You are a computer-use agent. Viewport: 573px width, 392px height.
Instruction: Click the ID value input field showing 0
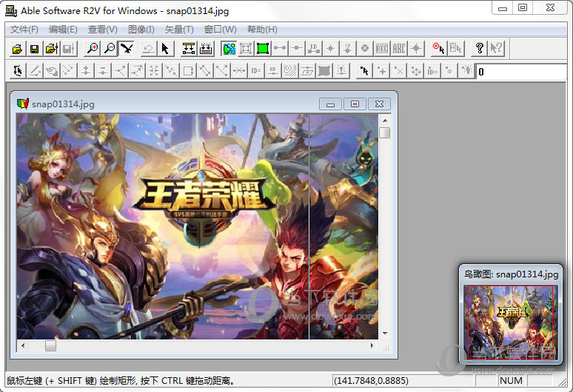click(522, 72)
